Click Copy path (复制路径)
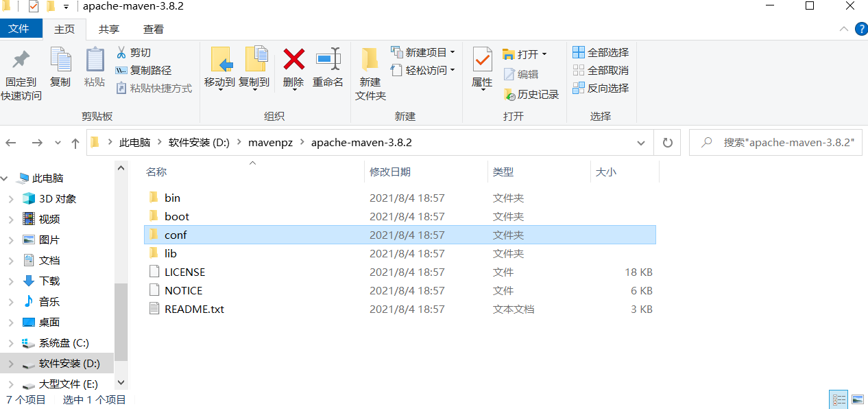 tap(143, 70)
